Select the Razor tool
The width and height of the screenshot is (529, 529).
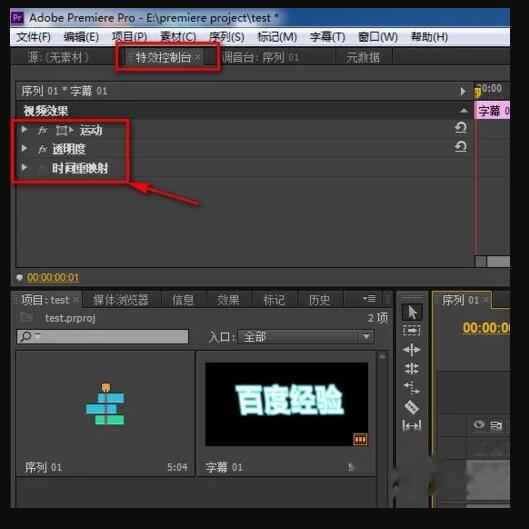[x=412, y=407]
